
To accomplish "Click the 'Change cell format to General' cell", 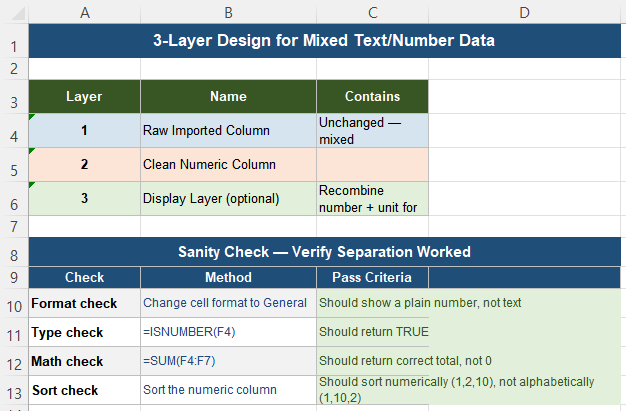I will [228, 303].
